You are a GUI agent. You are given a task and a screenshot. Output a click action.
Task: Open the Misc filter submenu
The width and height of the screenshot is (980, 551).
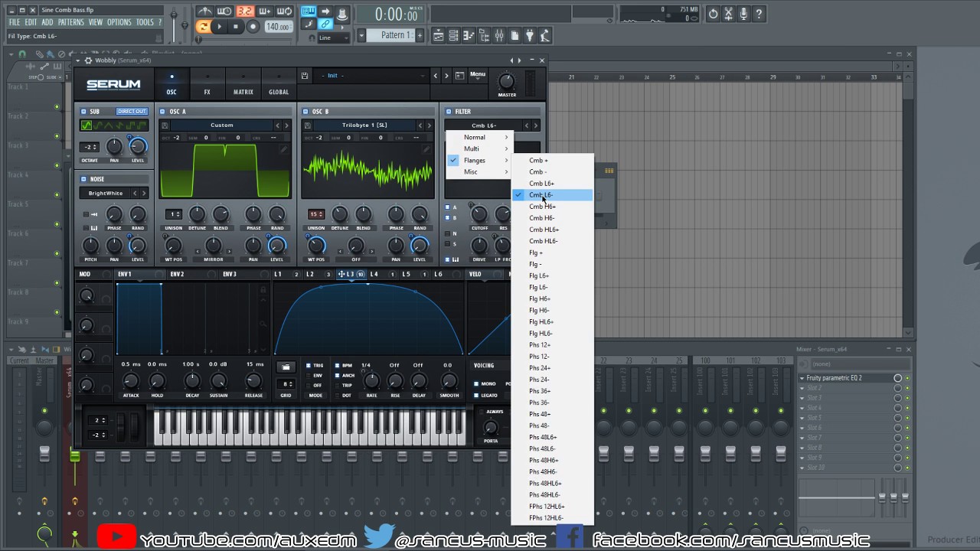[479, 171]
